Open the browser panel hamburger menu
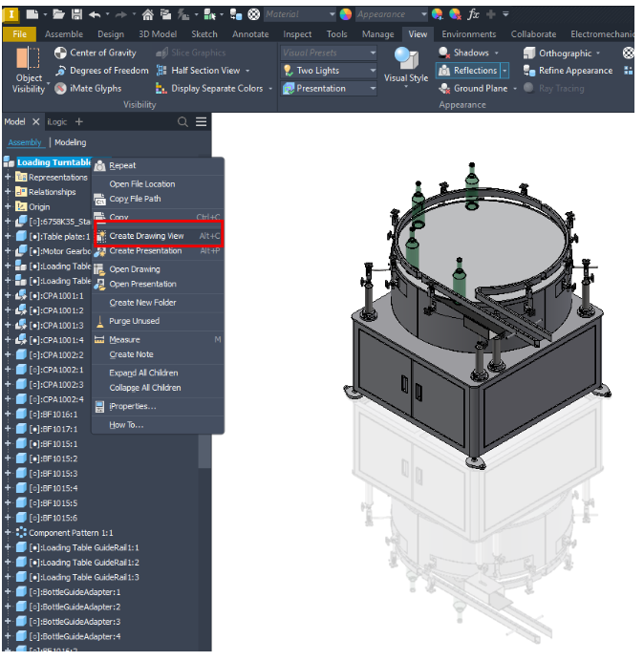This screenshot has height=661, width=644. tap(201, 122)
